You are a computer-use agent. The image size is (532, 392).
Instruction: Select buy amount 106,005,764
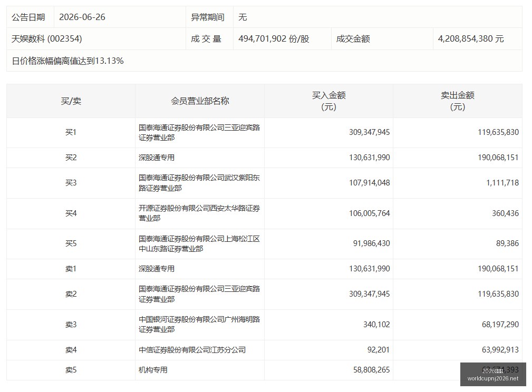click(370, 213)
